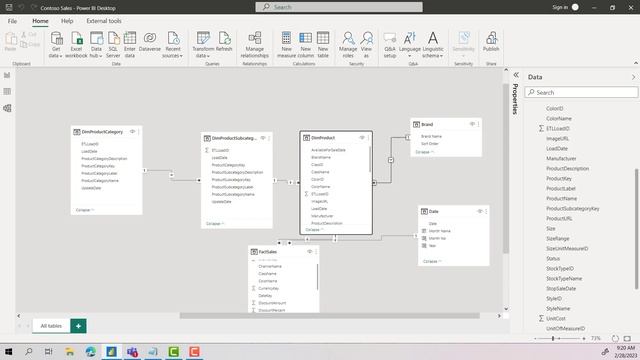Screen dimensions: 640x360
Task: Click the zoom slider handle
Action: coord(553,338)
